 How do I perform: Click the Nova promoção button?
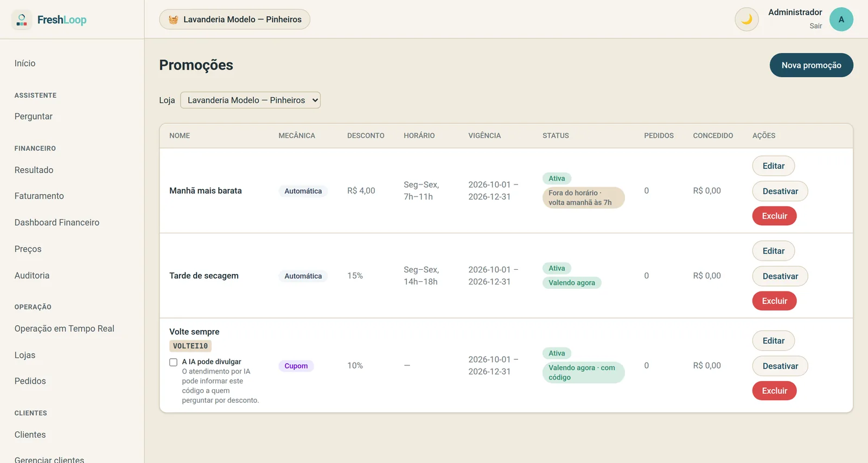point(811,65)
